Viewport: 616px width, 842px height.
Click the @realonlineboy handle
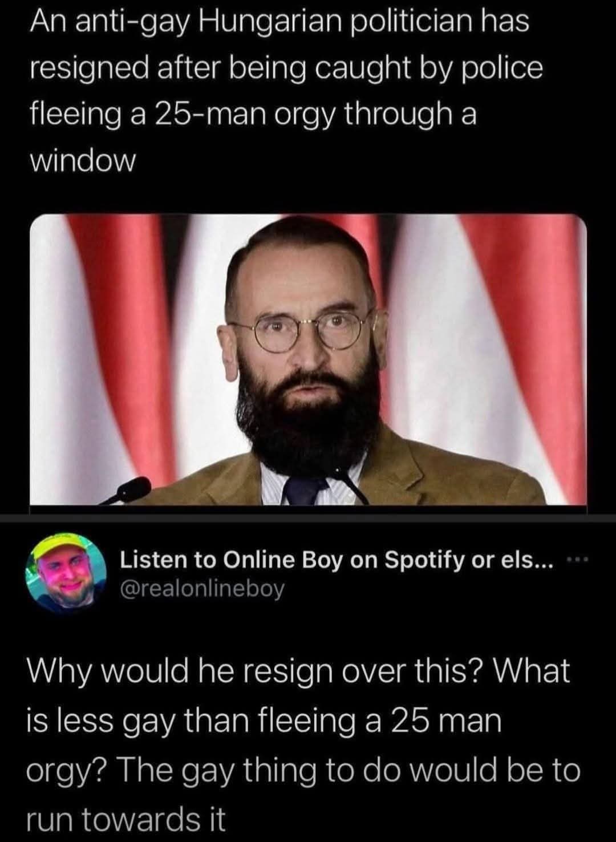tap(201, 589)
